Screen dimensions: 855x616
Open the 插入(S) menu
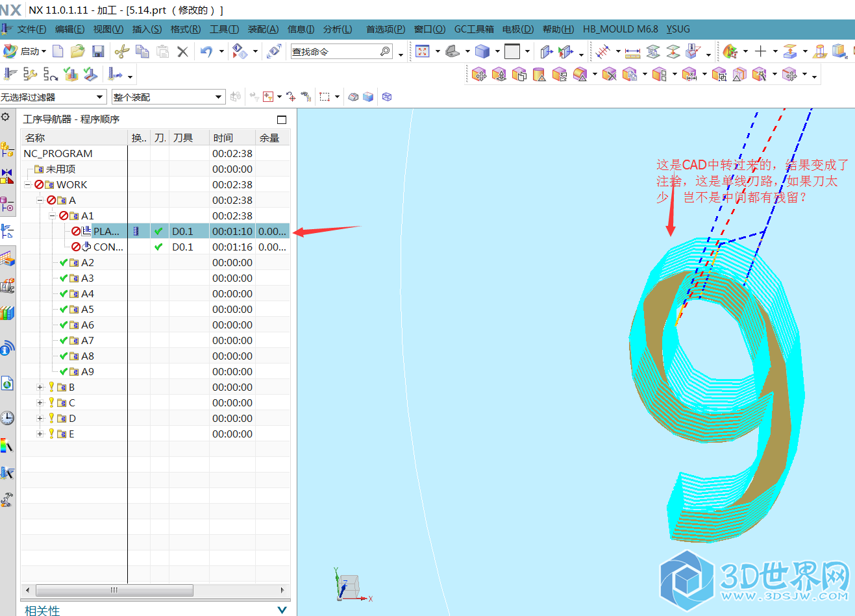click(147, 29)
